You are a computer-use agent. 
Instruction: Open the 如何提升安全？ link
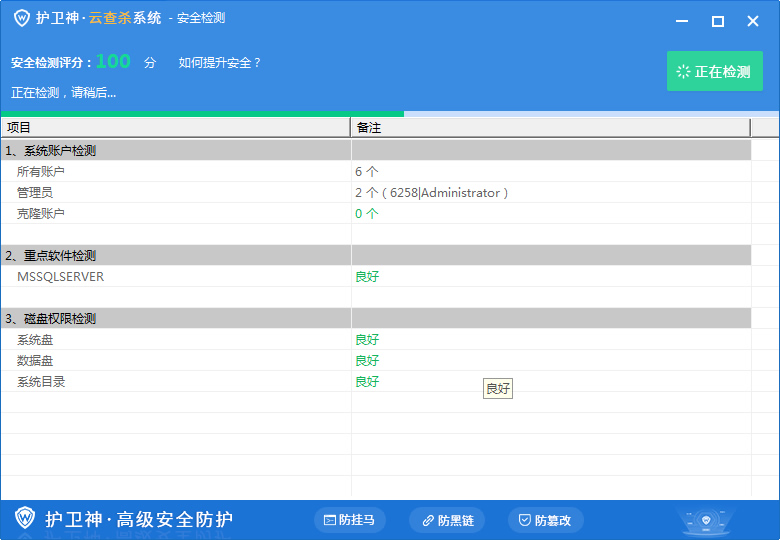tap(220, 63)
